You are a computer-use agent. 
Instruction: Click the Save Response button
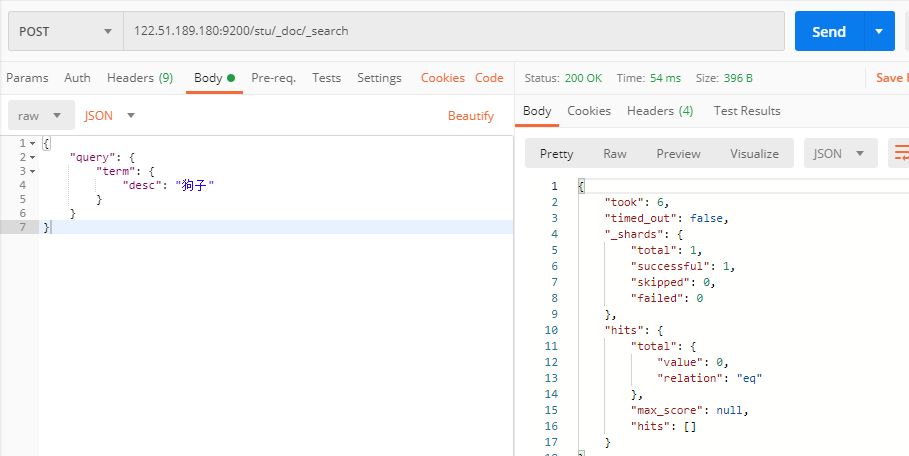click(892, 78)
